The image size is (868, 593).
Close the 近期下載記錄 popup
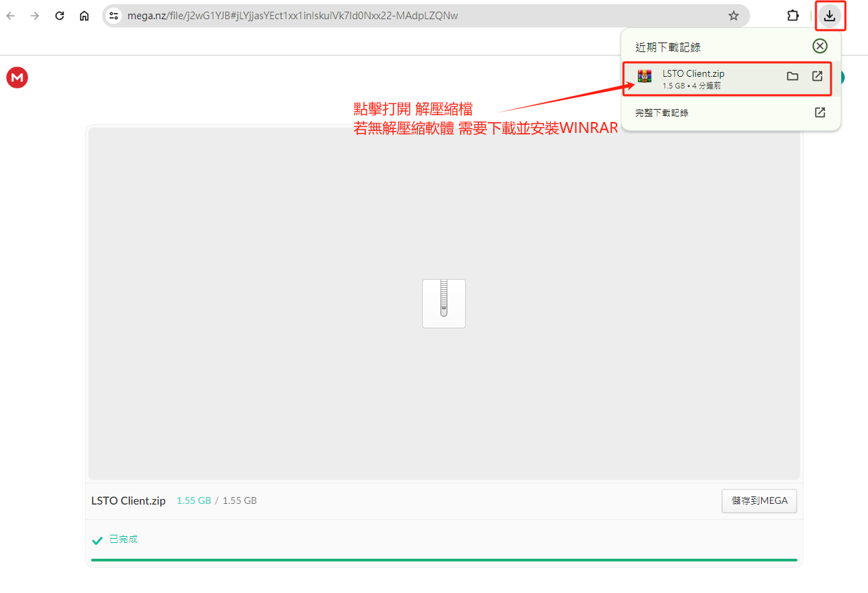coord(819,46)
